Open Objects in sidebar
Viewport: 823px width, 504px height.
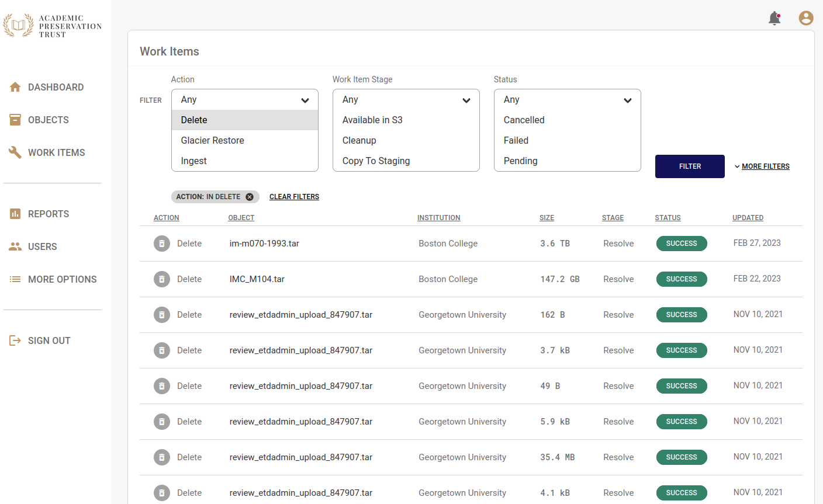49,120
